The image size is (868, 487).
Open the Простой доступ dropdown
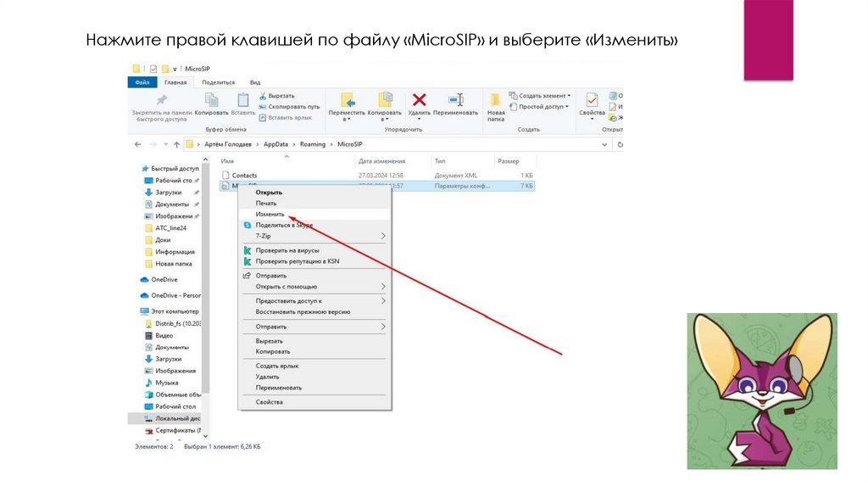538,106
